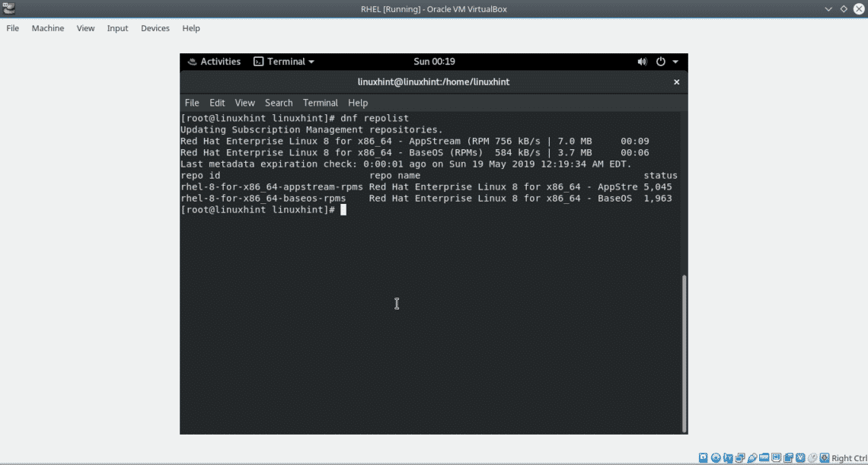Click the mouse integration status icon
The height and width of the screenshot is (465, 868).
point(812,458)
